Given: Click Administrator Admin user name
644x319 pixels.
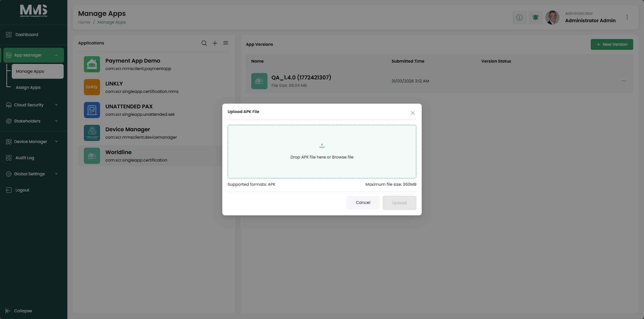Looking at the screenshot, I should 590,21.
